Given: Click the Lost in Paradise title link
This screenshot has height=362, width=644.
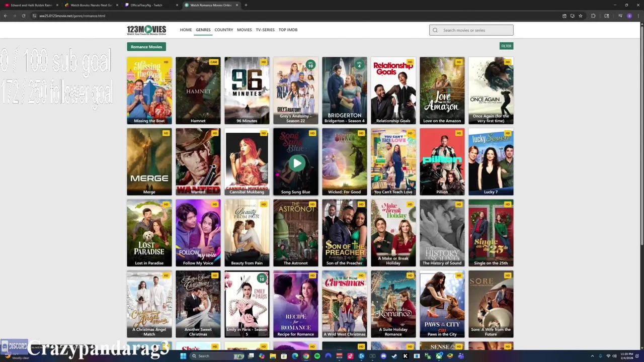Looking at the screenshot, I should tap(149, 263).
